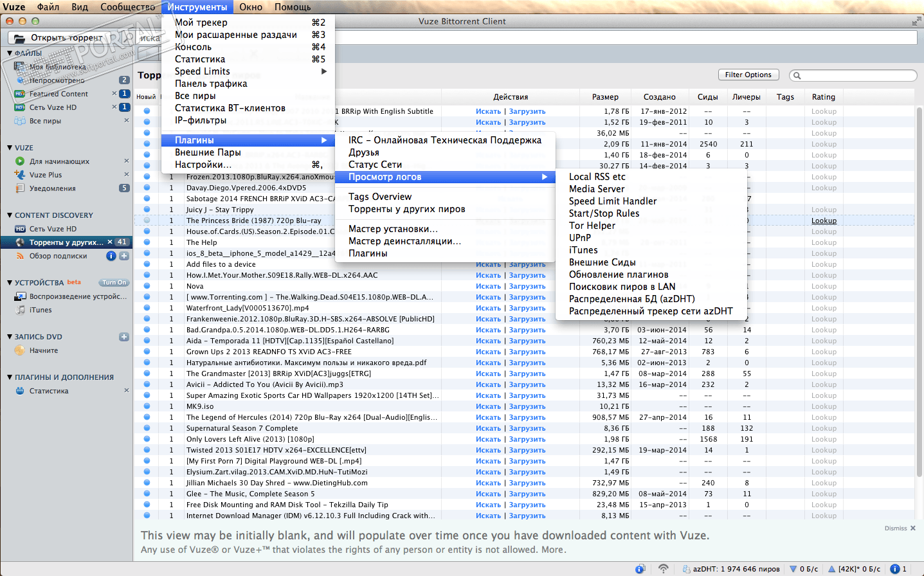
Task: Click the disc icon beside 'Начните'
Action: click(x=20, y=350)
